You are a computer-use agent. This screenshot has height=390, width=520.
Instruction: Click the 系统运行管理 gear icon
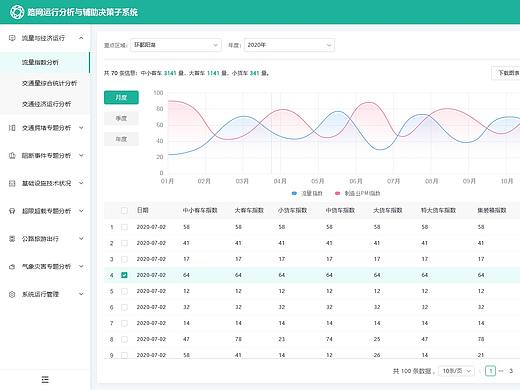(12, 294)
